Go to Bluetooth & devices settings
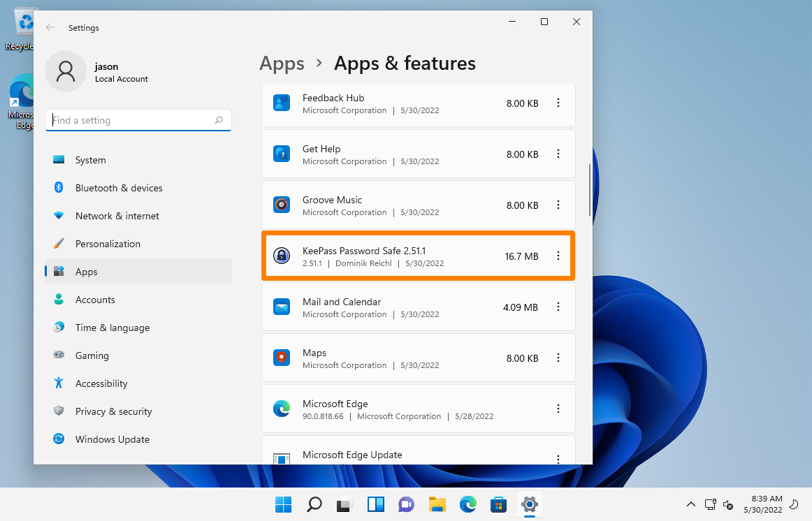Viewport: 812px width, 521px height. 119,188
